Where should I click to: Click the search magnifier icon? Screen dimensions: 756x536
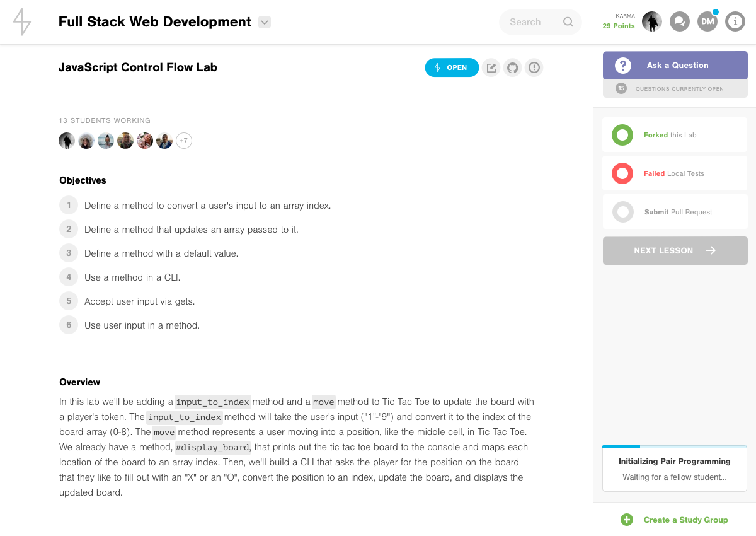[x=568, y=22]
